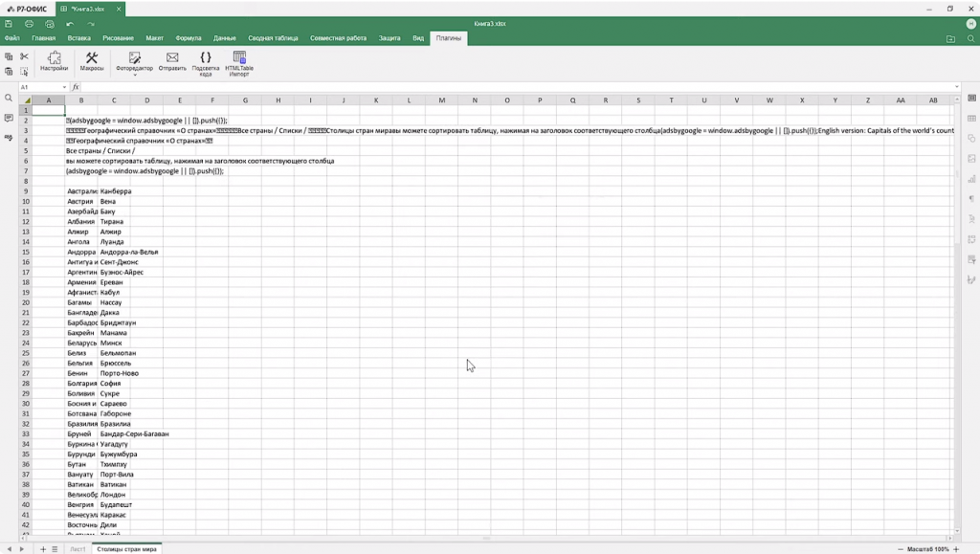This screenshot has height=554, width=980.
Task: Open the Макросы plugin
Action: [x=92, y=61]
